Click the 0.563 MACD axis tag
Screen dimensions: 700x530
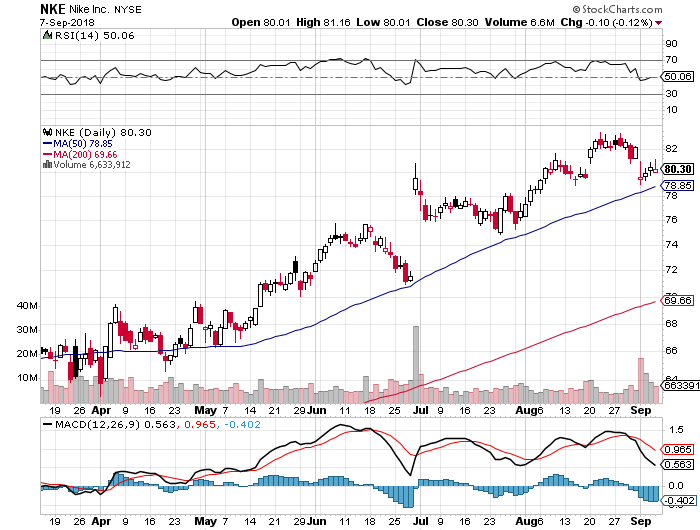pos(677,465)
